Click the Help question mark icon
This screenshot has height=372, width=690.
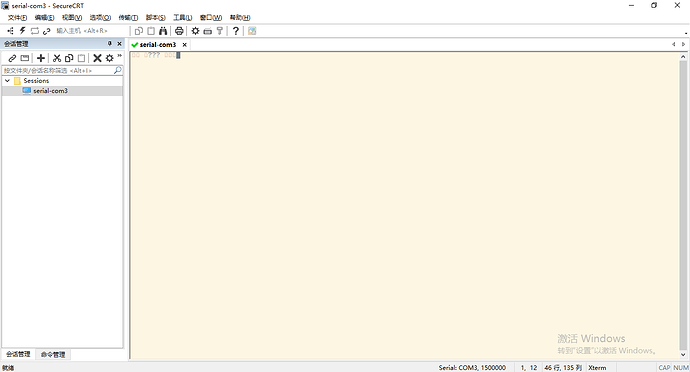tap(236, 31)
